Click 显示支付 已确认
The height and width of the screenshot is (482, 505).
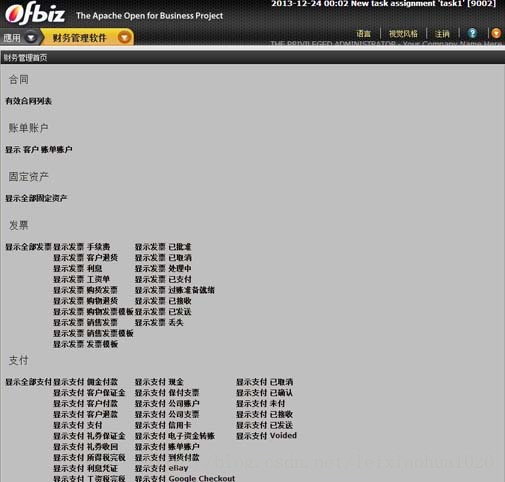point(265,393)
